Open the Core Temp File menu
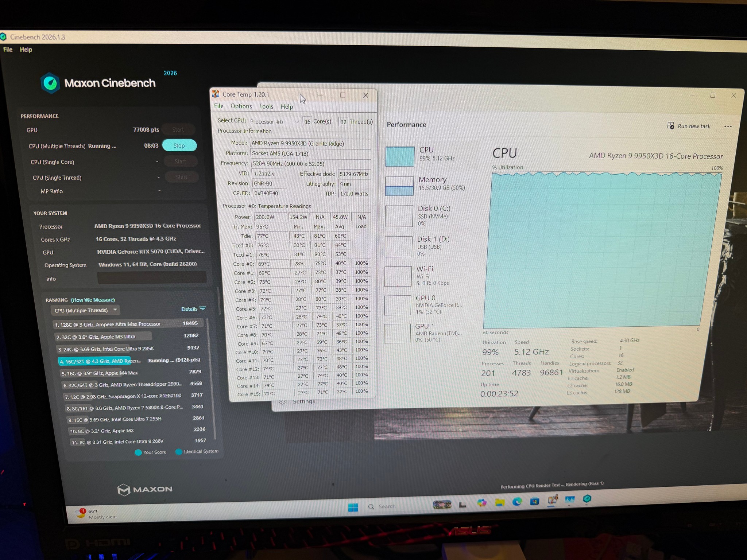 (219, 106)
